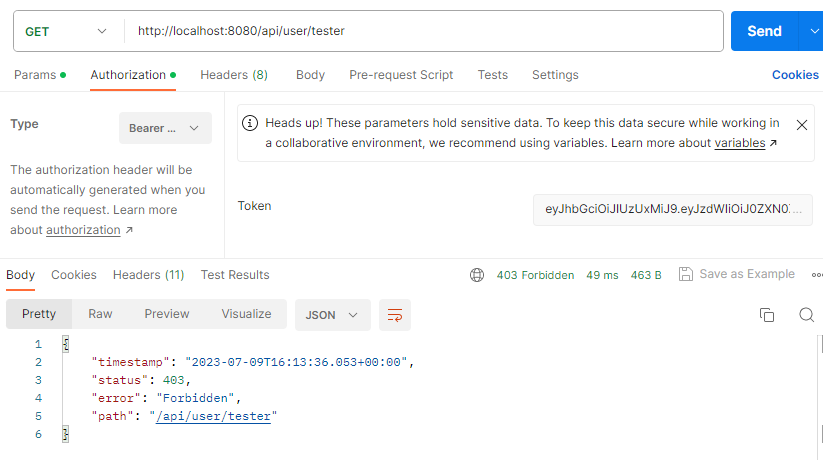
Task: Switch to Preview view
Action: click(x=167, y=314)
